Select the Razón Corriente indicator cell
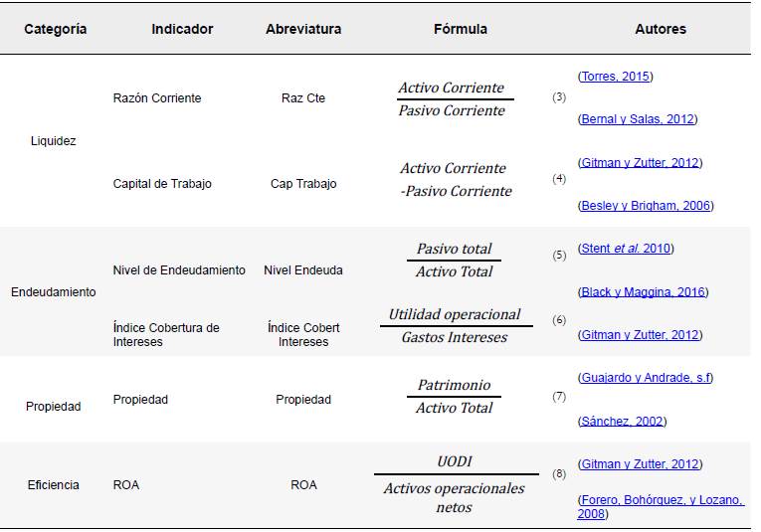761x532 pixels. [x=157, y=98]
